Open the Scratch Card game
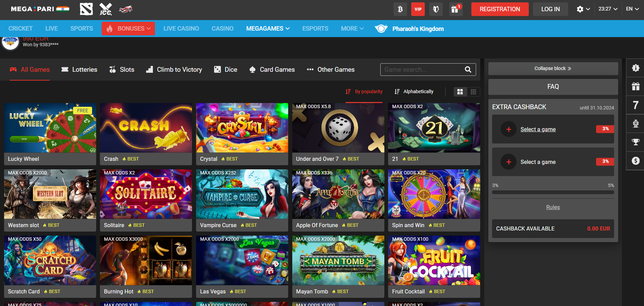Image resolution: width=644 pixels, height=306 pixels. coord(50,260)
